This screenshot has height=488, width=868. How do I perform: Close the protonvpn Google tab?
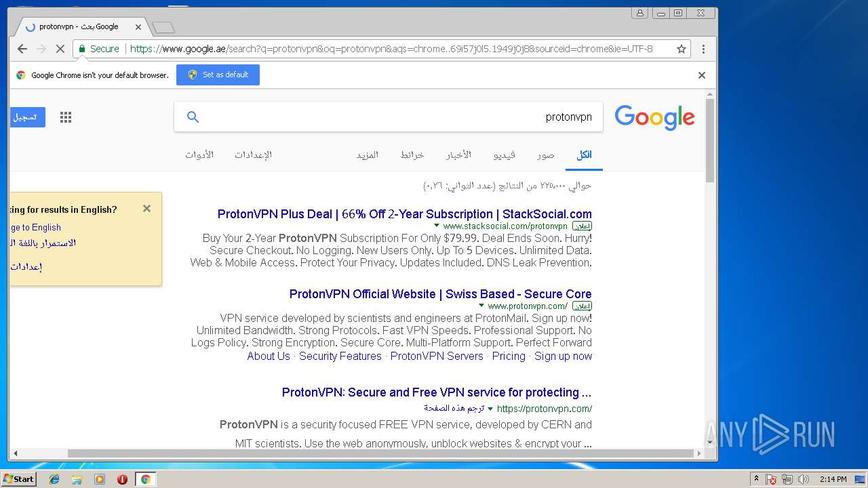(x=138, y=27)
